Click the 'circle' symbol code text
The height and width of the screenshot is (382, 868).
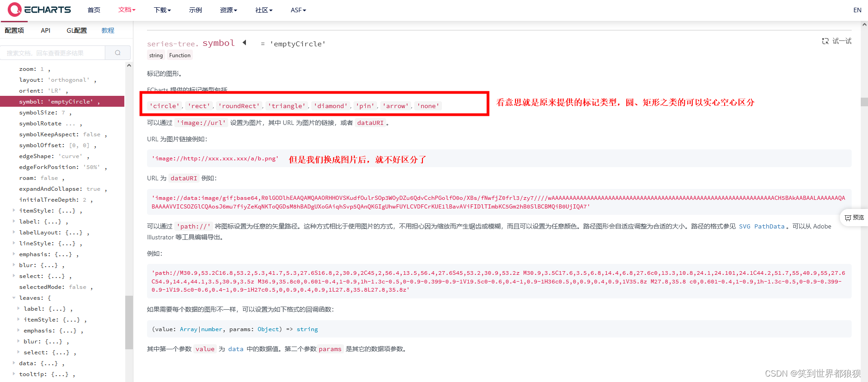tap(165, 106)
